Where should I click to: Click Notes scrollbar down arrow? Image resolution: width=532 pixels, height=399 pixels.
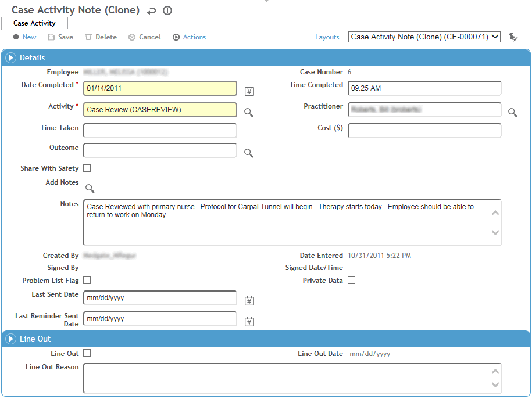point(495,232)
